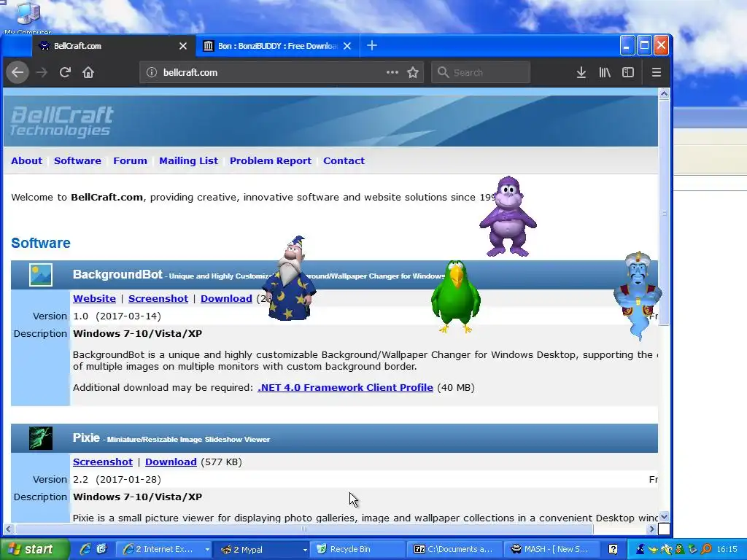747x560 pixels.
Task: Click the horizontal scroll left arrow
Action: [9, 529]
